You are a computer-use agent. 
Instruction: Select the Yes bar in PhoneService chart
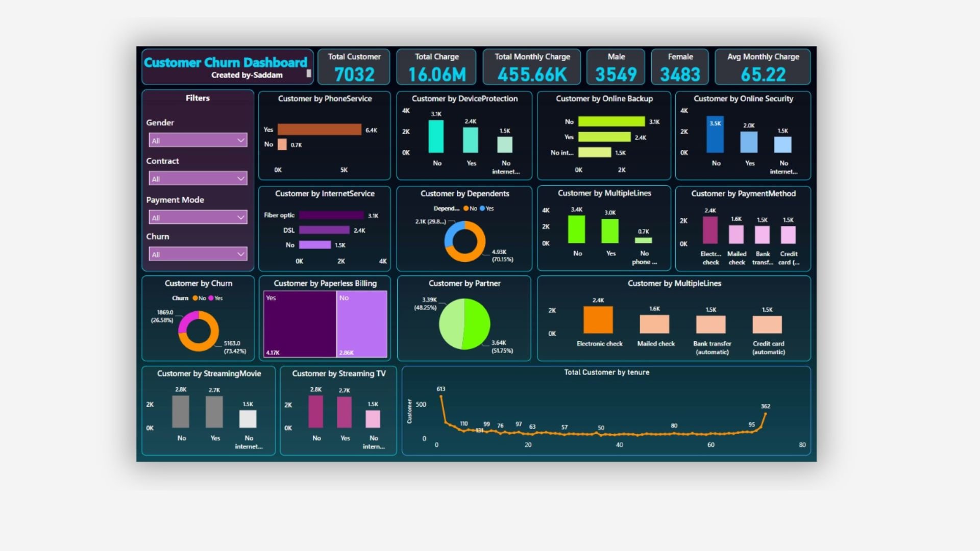(319, 130)
